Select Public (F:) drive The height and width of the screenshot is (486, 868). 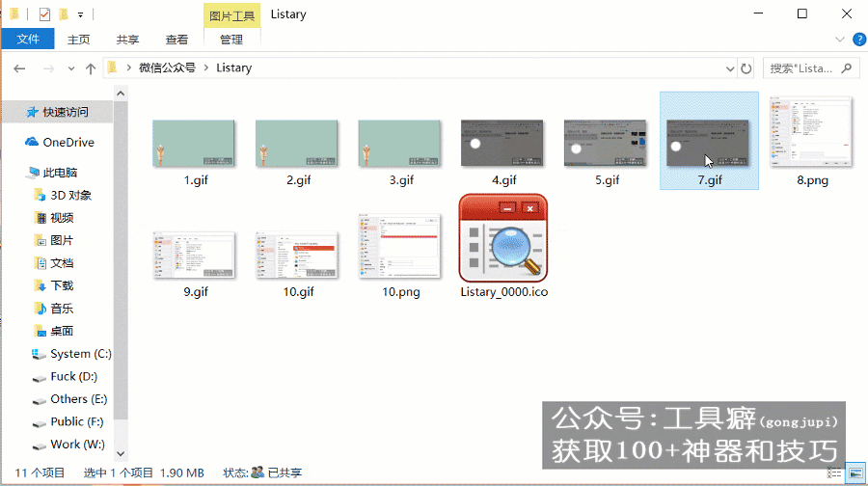click(x=68, y=421)
